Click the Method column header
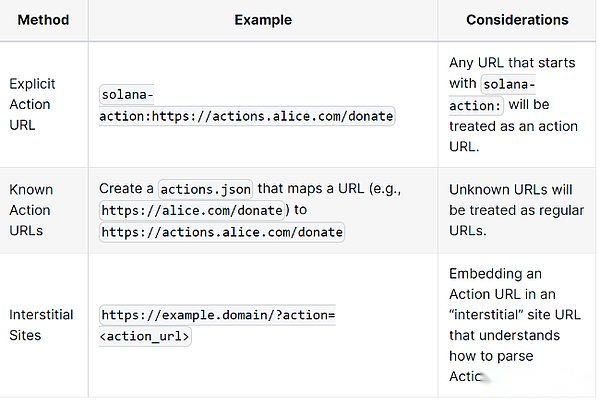Screen dimensions: 600x404 [43, 20]
